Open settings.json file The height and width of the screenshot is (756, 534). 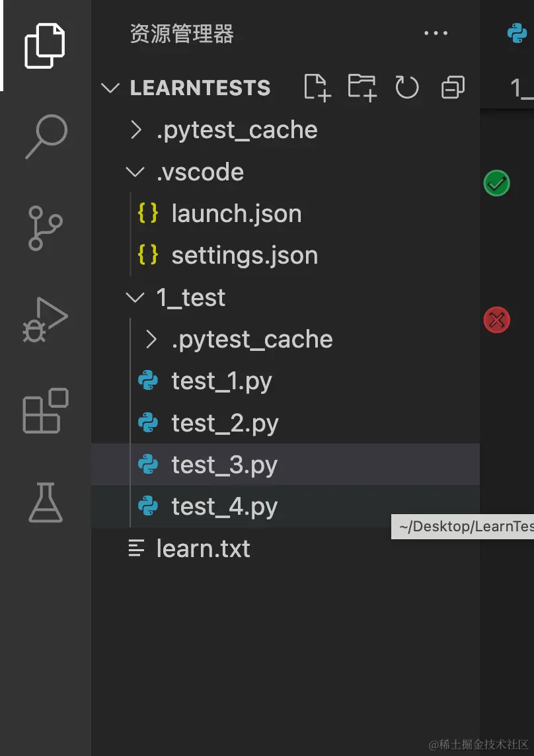pyautogui.click(x=244, y=256)
